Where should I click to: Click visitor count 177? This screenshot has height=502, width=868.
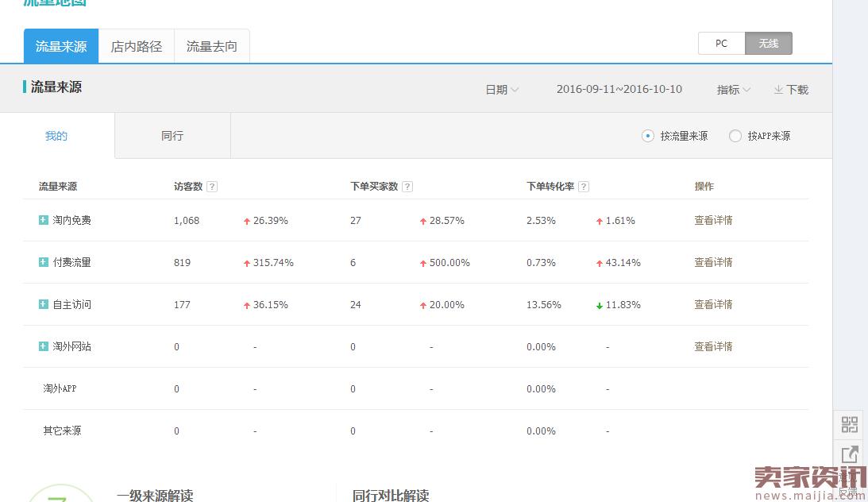point(182,304)
